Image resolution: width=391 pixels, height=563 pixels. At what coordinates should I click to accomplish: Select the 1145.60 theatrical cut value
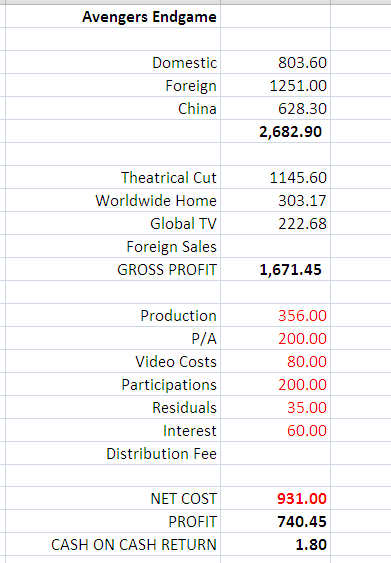(275, 177)
